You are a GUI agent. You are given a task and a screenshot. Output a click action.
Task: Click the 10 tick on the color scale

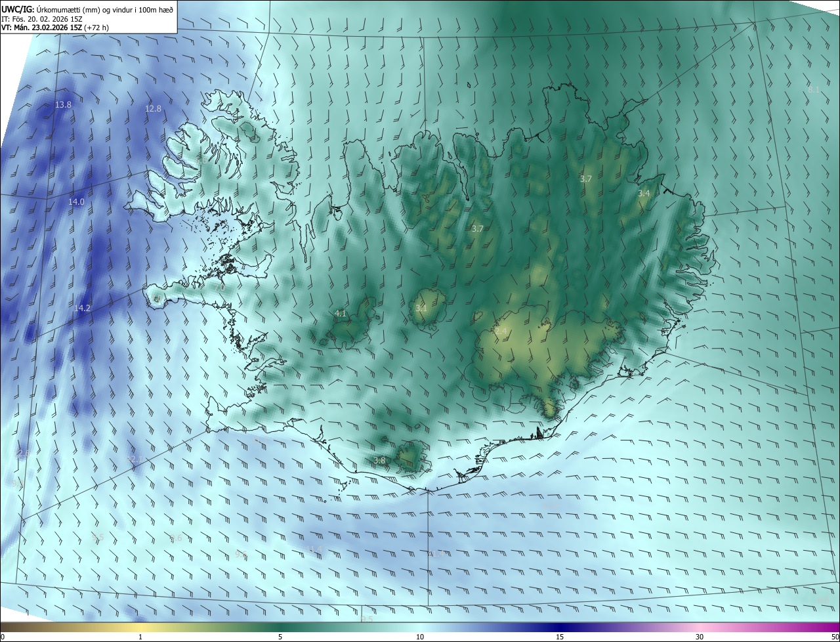coord(420,637)
